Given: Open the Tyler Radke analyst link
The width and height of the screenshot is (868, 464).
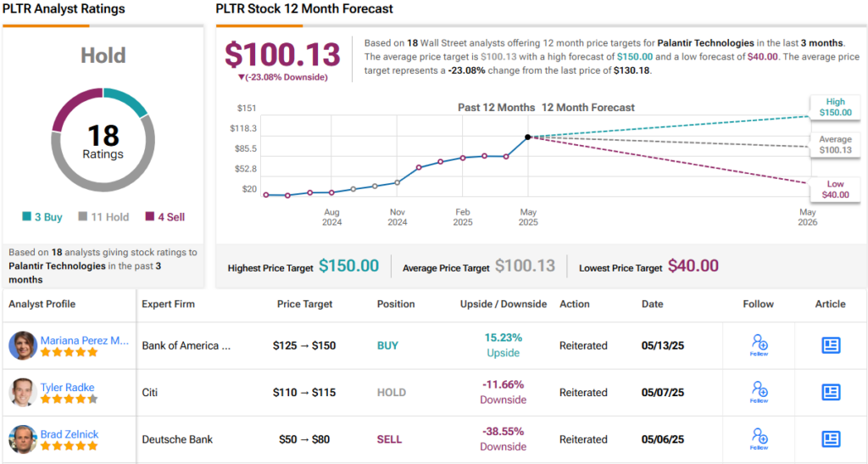Looking at the screenshot, I should 67,388.
